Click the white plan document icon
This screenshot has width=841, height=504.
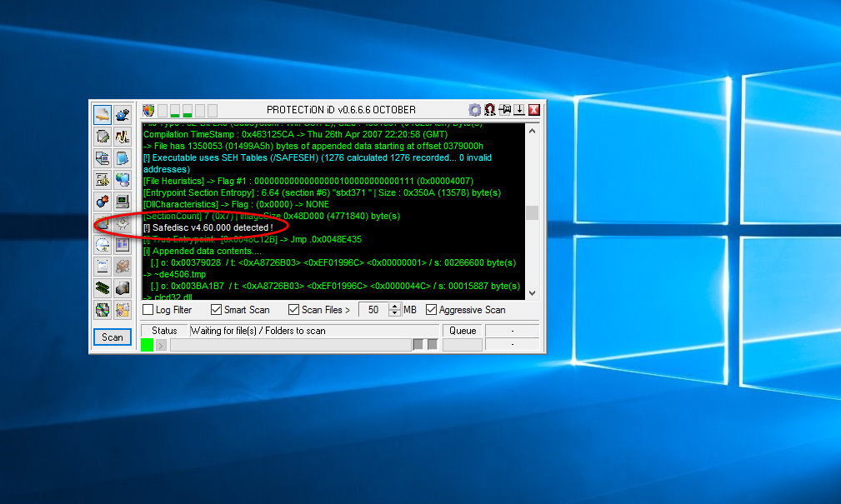coord(102,267)
